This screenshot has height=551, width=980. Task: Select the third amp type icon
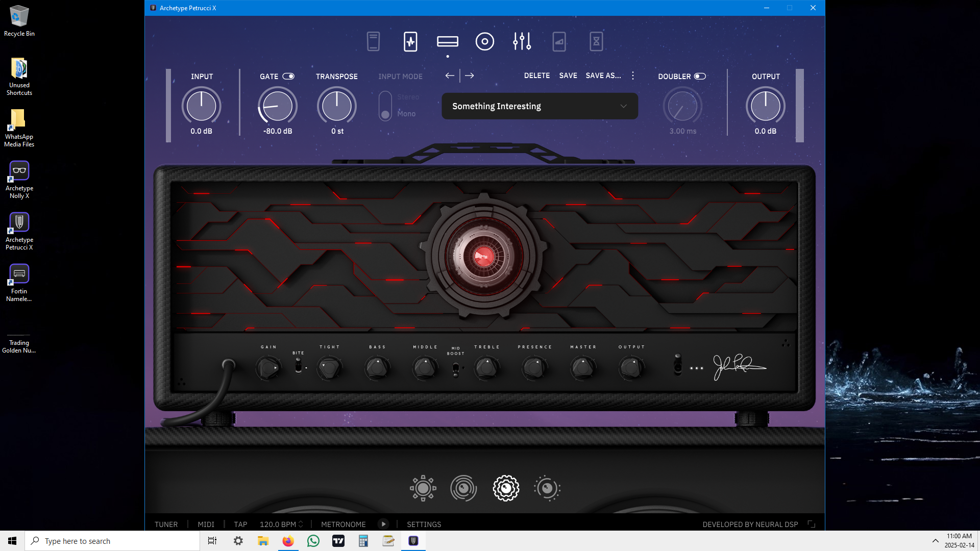506,488
